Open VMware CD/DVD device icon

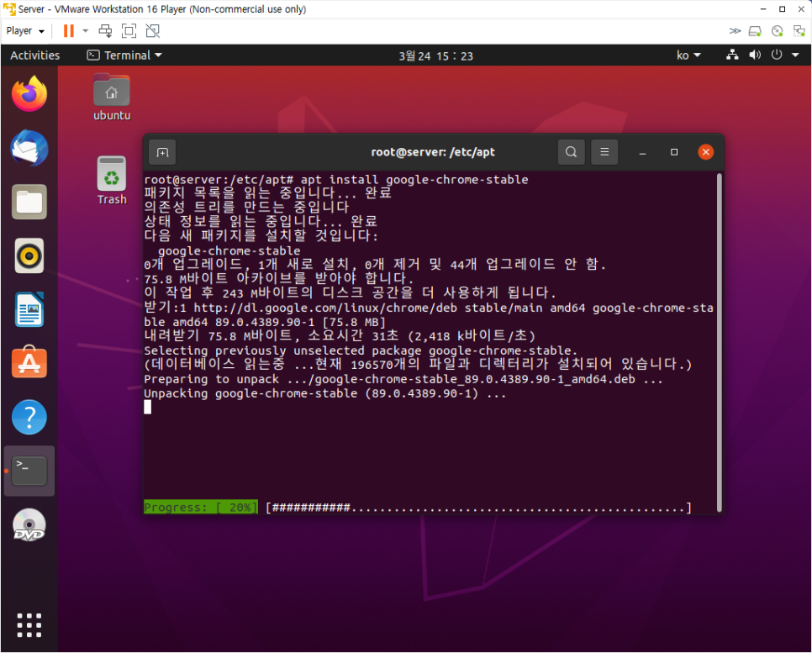(778, 32)
